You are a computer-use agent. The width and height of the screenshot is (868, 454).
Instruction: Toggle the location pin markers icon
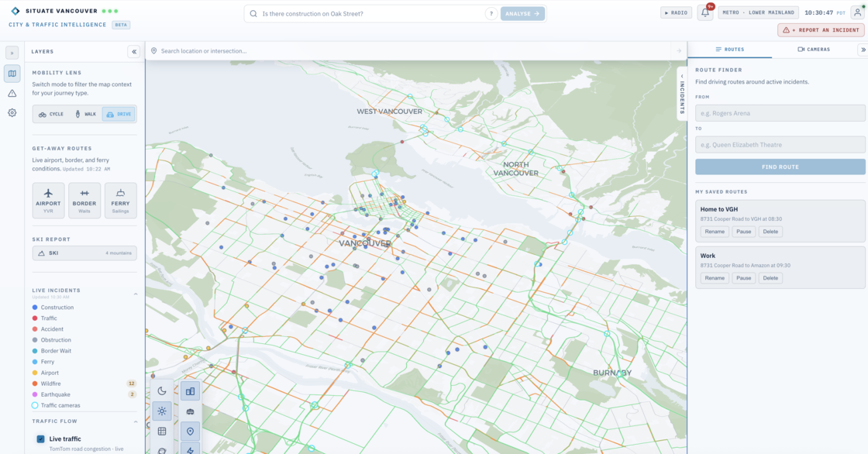point(191,432)
